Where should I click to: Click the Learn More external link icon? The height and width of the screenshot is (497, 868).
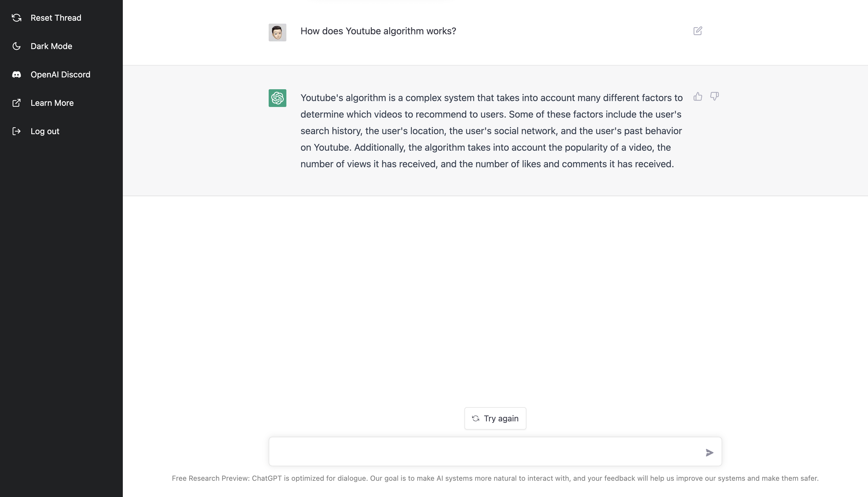[16, 103]
